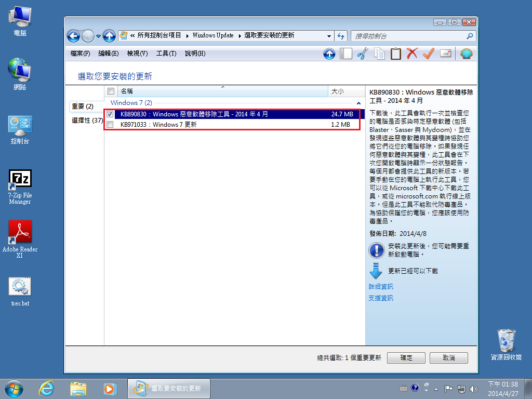Click the refresh button beside the address bar
The height and width of the screenshot is (399, 532).
pyautogui.click(x=341, y=36)
